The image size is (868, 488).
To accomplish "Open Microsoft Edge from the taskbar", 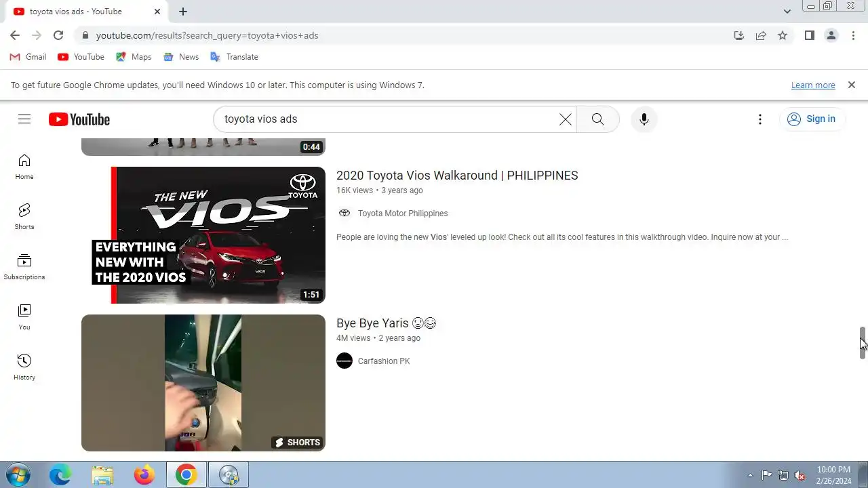I will point(60,475).
